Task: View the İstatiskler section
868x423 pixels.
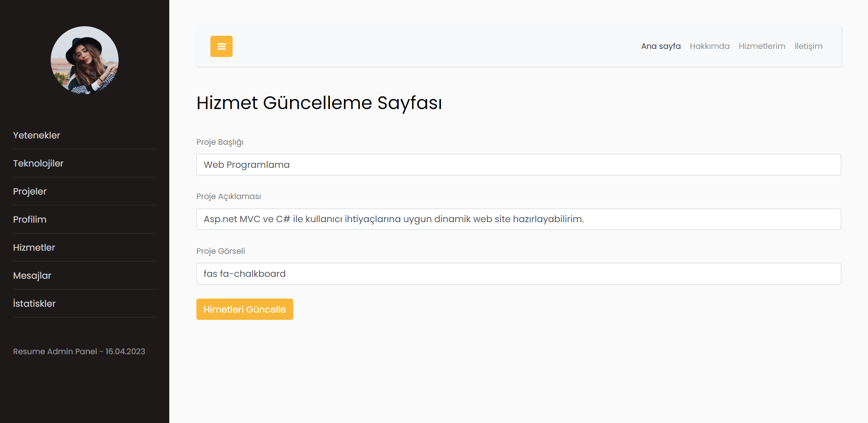Action: [x=34, y=304]
